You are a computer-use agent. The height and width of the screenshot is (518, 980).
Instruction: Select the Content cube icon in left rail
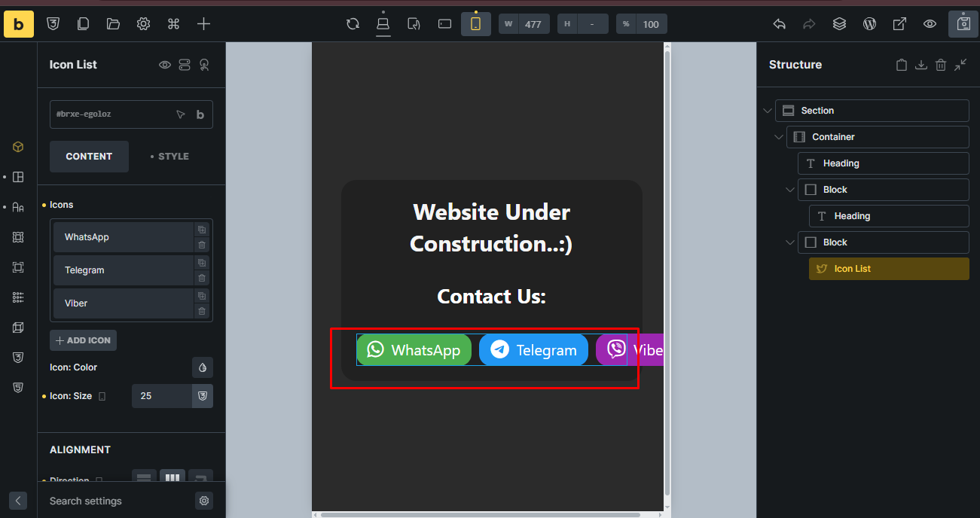(x=18, y=147)
